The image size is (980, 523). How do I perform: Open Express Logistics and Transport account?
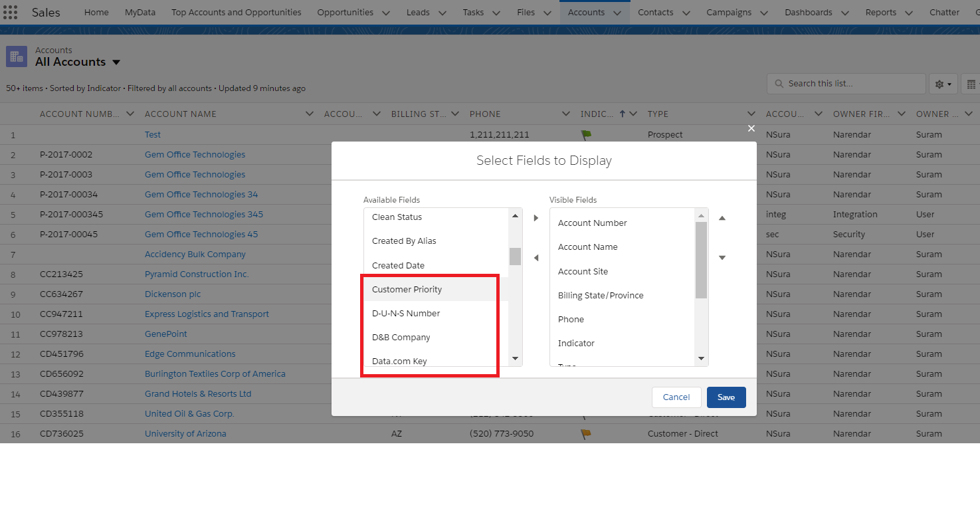[x=207, y=314]
